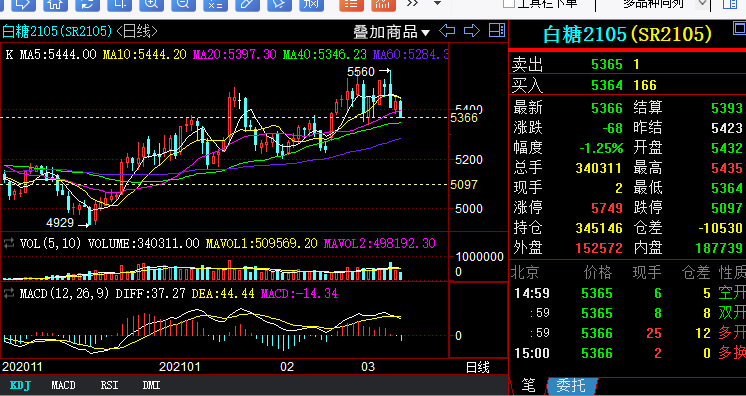
Task: Click the 5097 price axis label
Action: 464,184
